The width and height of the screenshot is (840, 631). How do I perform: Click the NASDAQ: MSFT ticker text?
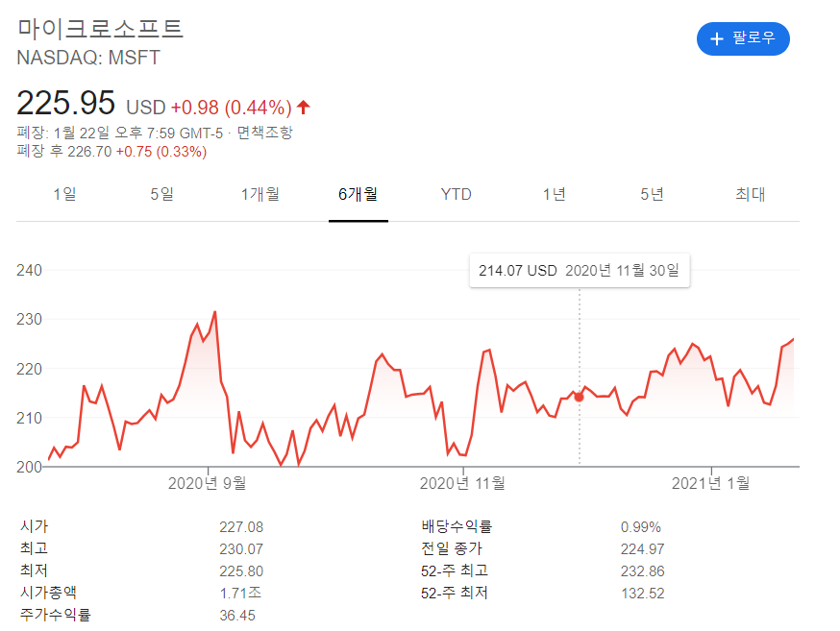(x=88, y=58)
